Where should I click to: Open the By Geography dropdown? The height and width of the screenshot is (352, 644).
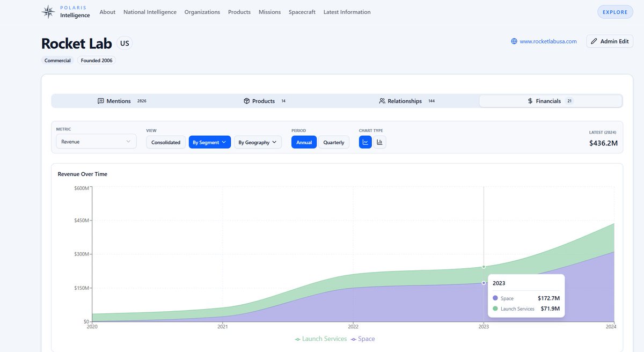(x=258, y=142)
